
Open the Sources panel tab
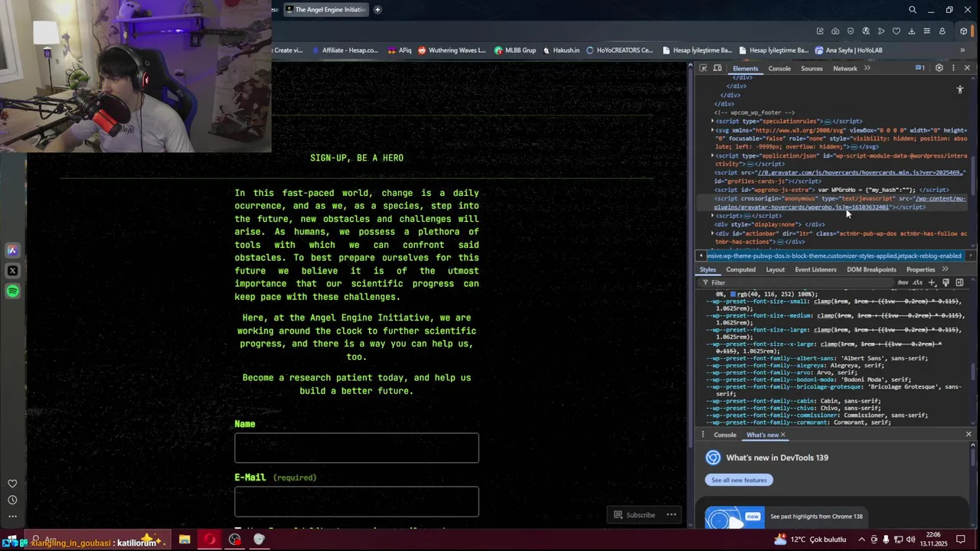812,68
